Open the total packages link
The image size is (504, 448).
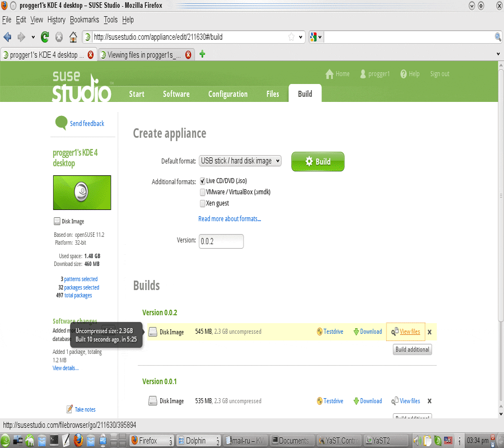[x=78, y=295]
